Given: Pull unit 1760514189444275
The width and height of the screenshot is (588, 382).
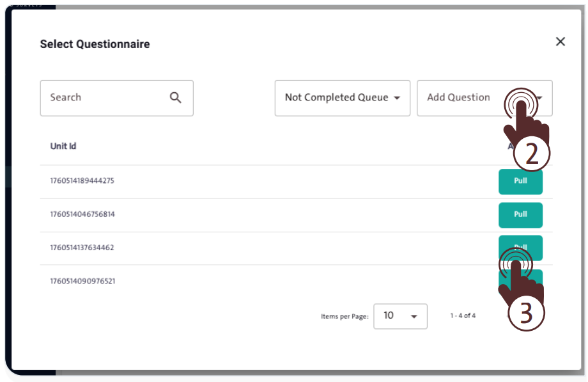Looking at the screenshot, I should [x=520, y=181].
